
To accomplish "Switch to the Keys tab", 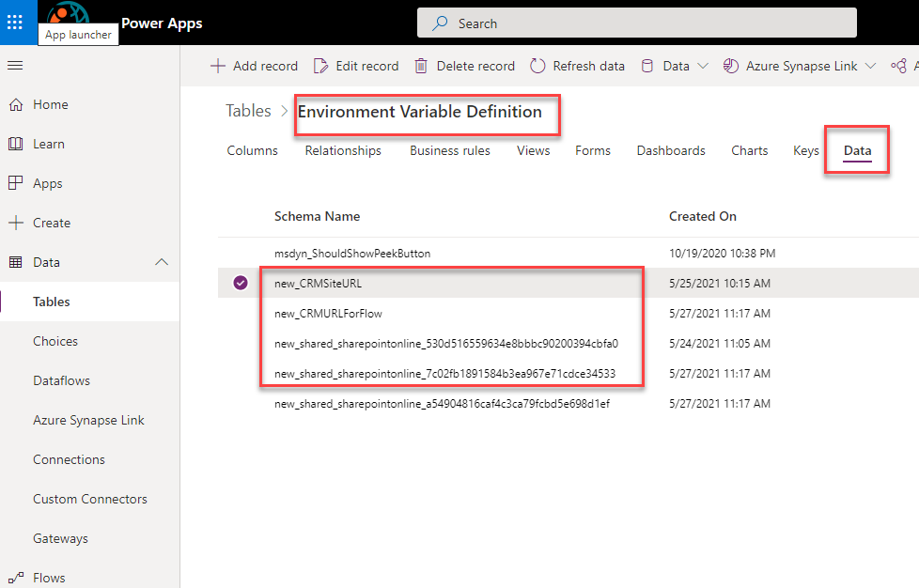I will [806, 150].
